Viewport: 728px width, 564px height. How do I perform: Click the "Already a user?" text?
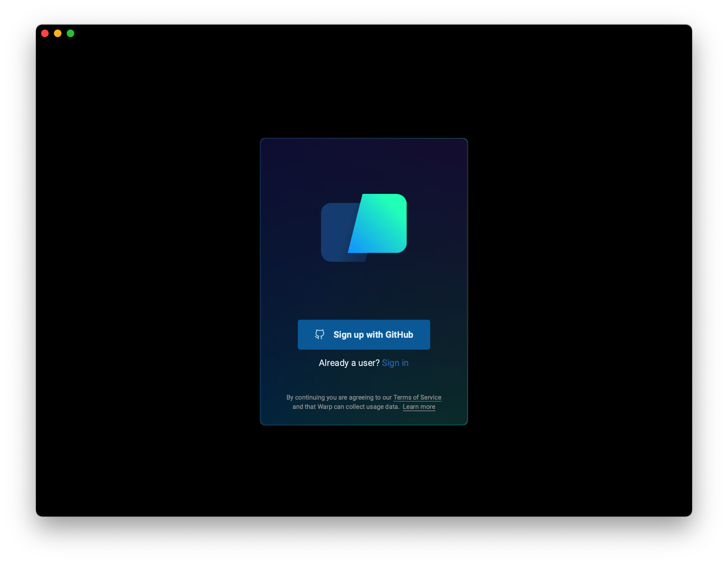[x=349, y=363]
